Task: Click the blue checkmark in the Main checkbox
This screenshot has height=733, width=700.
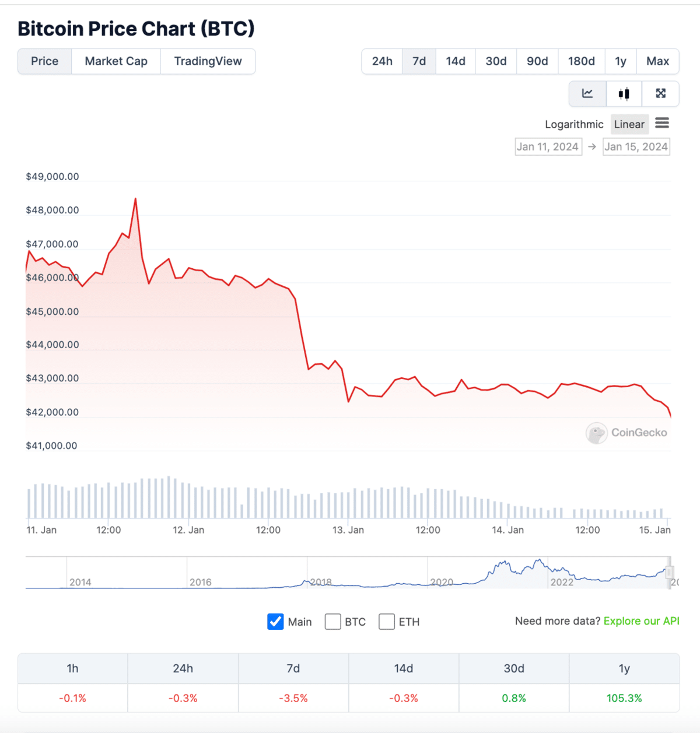Action: tap(275, 622)
